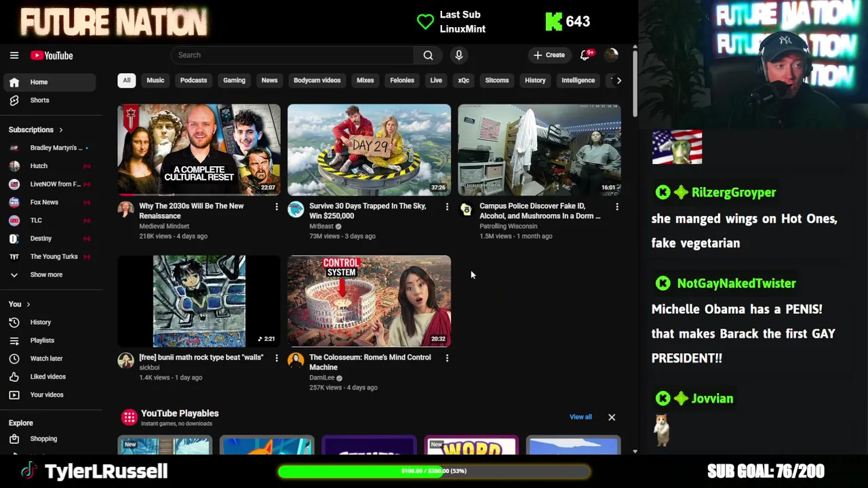Show next filter chips arrow
This screenshot has width=868, height=488.
(618, 81)
